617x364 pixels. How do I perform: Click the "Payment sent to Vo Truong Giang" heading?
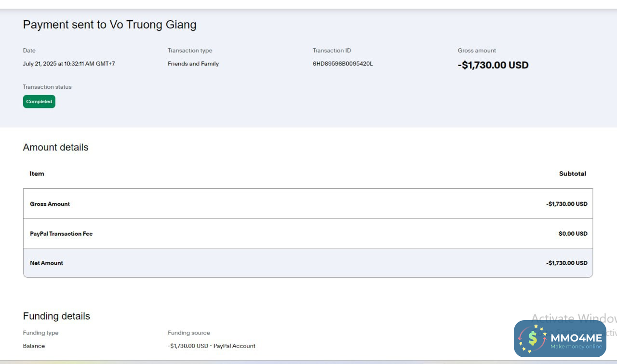point(109,25)
